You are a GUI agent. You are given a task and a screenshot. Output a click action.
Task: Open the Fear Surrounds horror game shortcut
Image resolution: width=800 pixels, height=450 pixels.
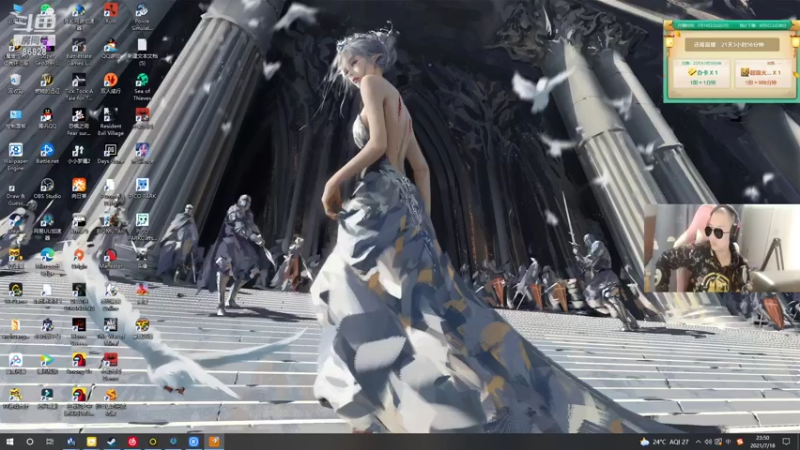click(79, 115)
